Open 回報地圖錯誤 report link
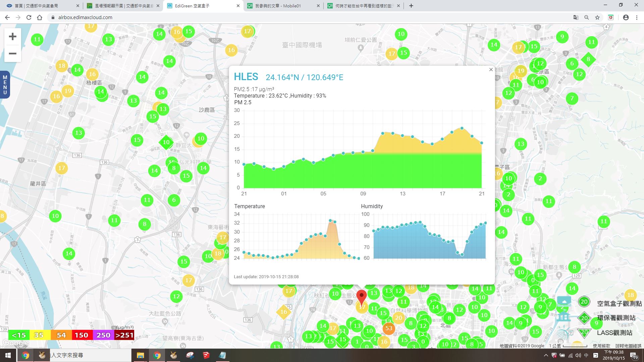 [628, 346]
